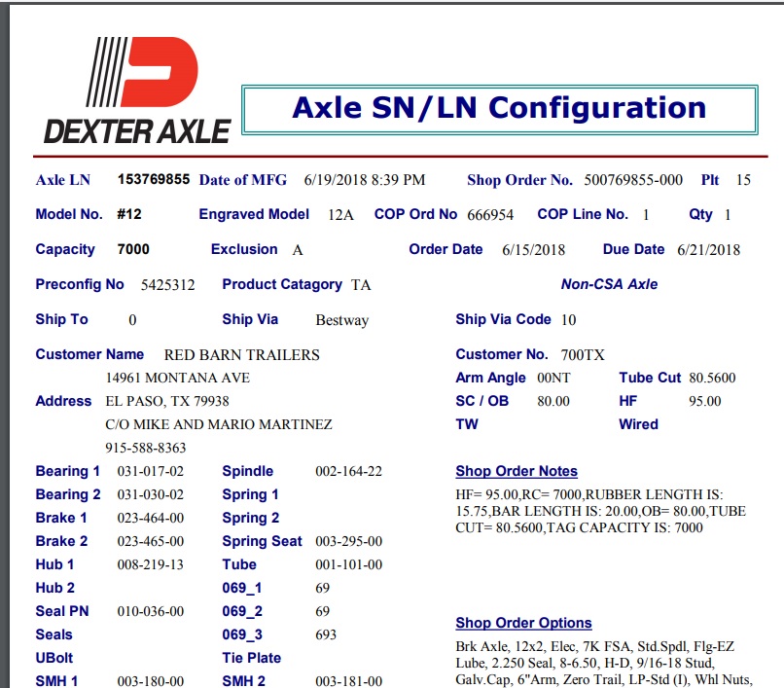The image size is (784, 688).
Task: Select the Axle LN number 153769855
Action: [154, 179]
